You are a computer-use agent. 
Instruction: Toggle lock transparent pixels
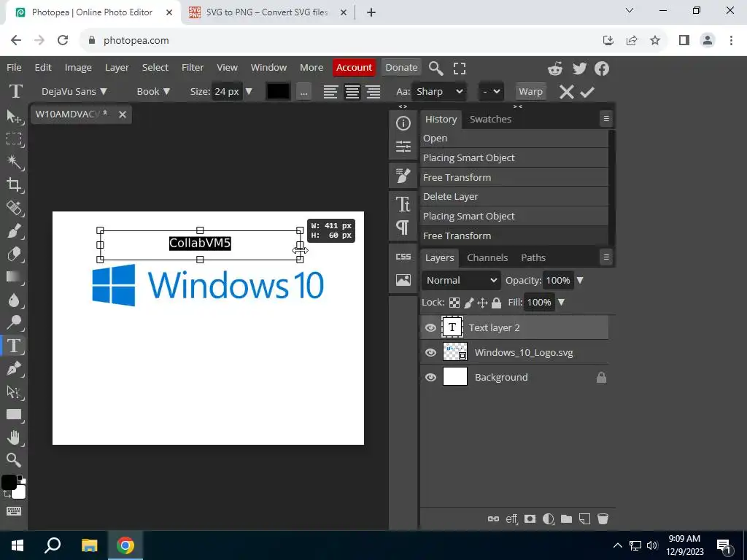454,303
